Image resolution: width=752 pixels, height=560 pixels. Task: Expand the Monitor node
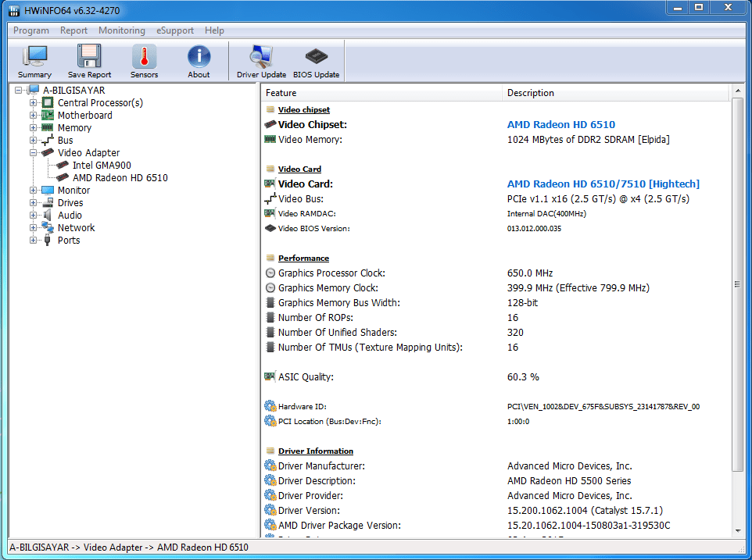click(33, 190)
